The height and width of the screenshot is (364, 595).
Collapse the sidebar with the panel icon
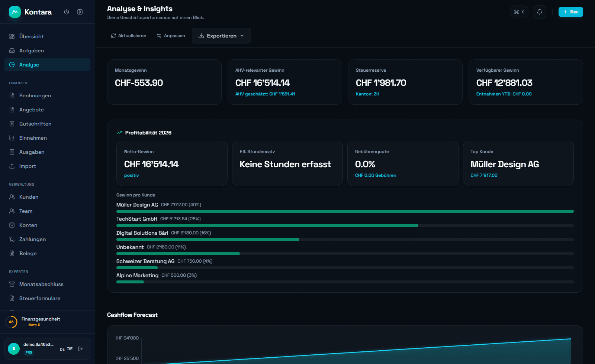(80, 12)
